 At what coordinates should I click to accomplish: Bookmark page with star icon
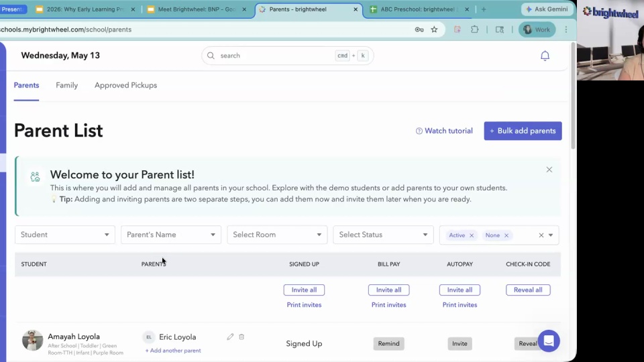pos(434,29)
